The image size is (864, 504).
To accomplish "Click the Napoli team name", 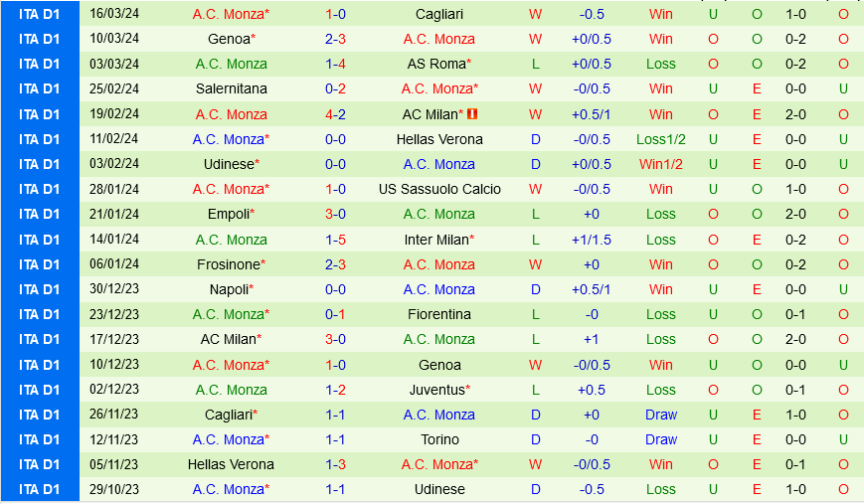I will point(232,289).
